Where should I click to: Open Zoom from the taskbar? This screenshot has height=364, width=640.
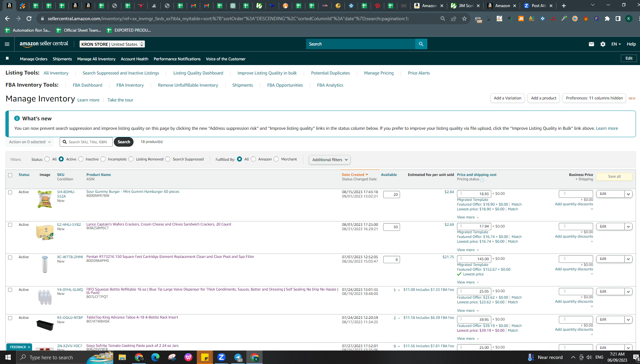coord(221,357)
